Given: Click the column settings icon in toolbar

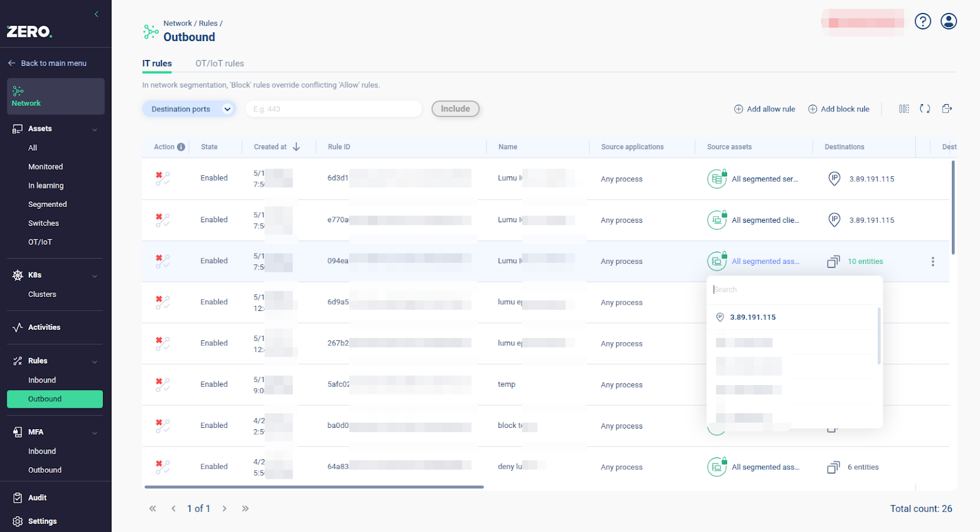Looking at the screenshot, I should click(904, 109).
